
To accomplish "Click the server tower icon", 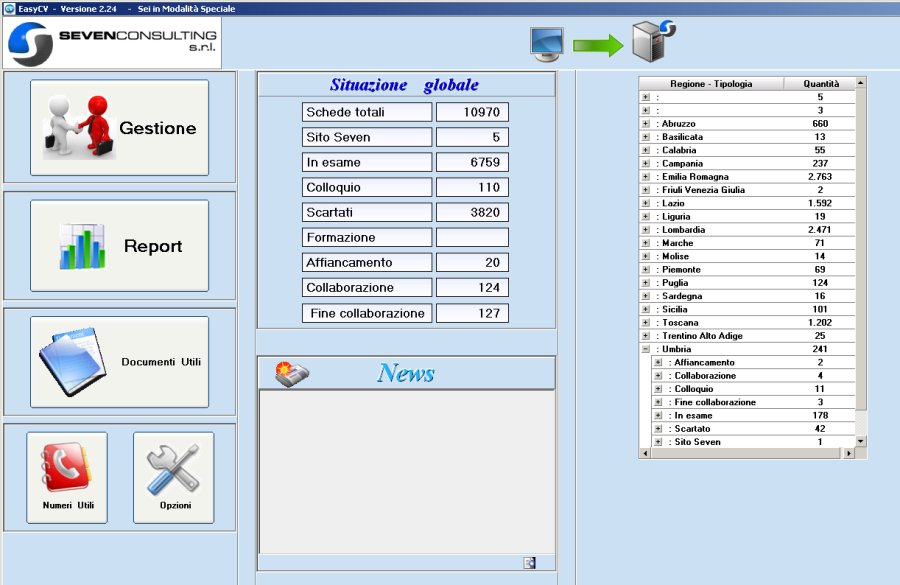I will (653, 41).
